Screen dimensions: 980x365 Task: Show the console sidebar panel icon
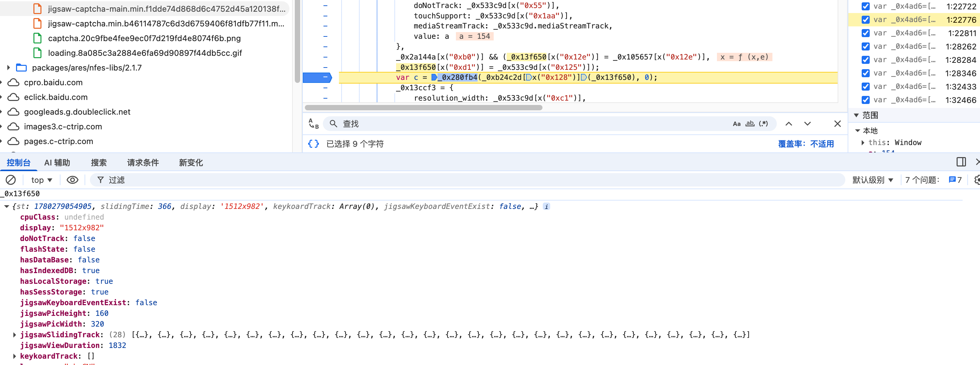click(961, 162)
